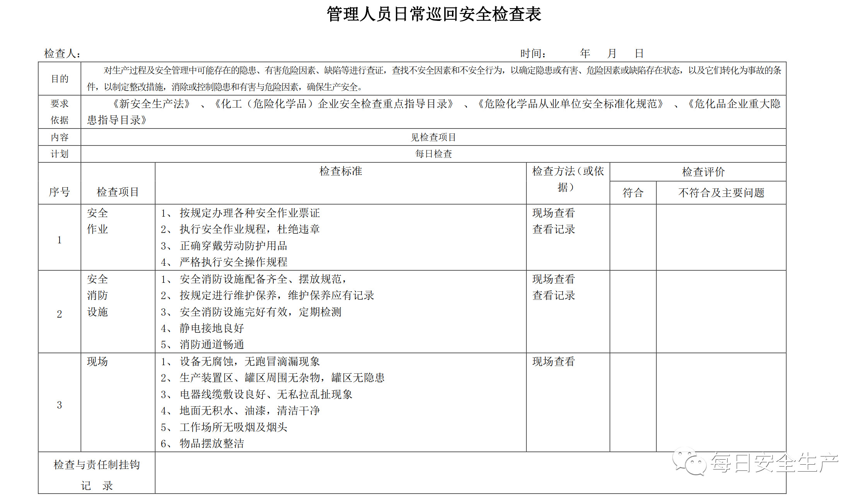868x501 pixels.
Task: Select the 见检查项目 content cell
Action: click(x=433, y=137)
